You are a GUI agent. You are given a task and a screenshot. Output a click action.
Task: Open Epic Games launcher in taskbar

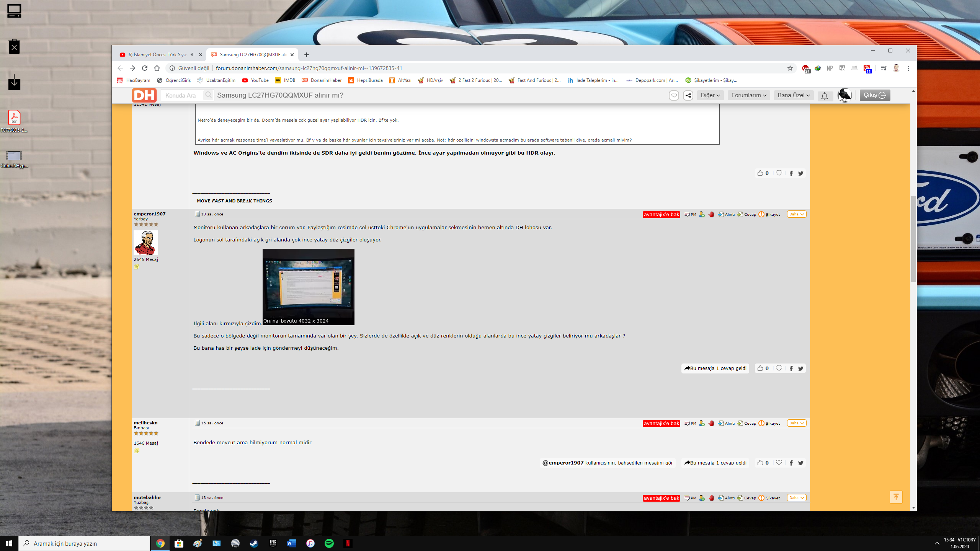[273, 543]
